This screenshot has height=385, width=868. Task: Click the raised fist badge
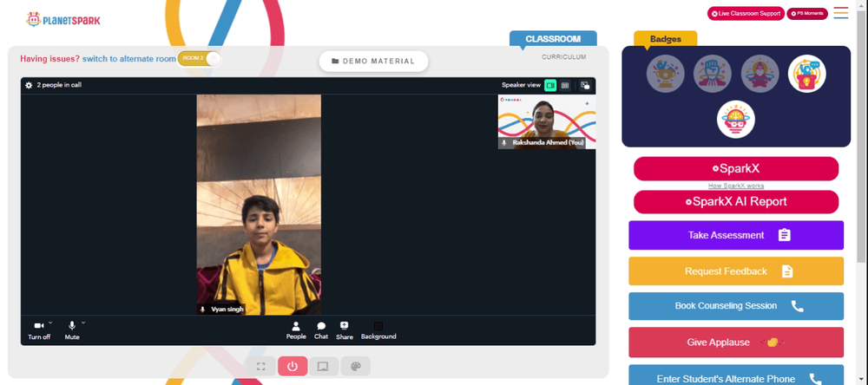click(713, 74)
